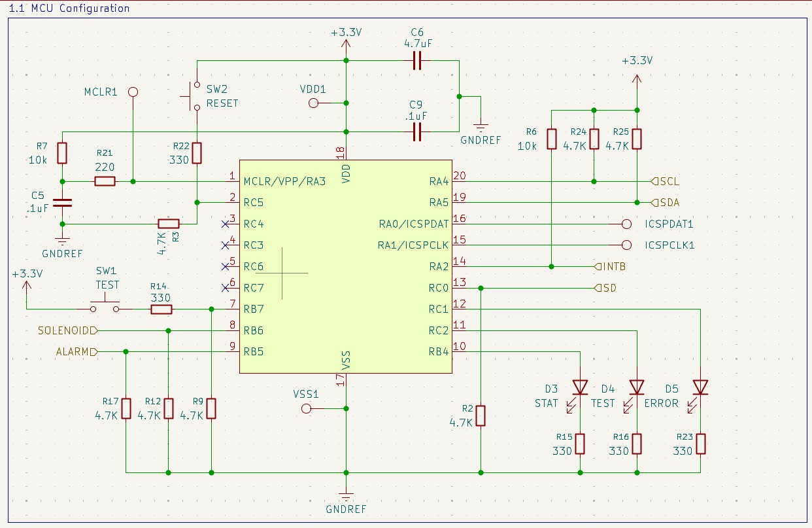Click the RB7 pin name

coord(254,309)
